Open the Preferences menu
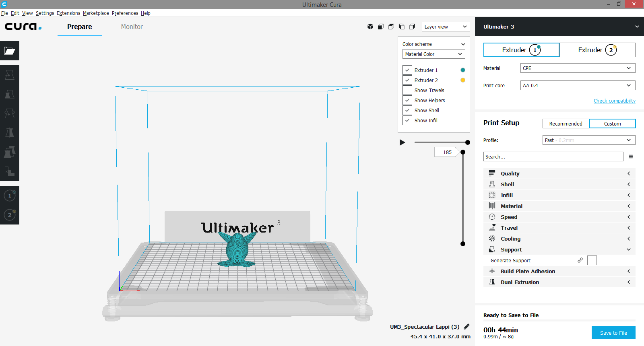The height and width of the screenshot is (346, 644). (x=125, y=13)
